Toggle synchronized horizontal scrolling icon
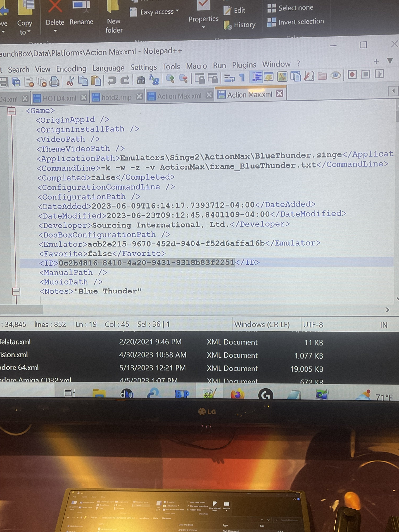The height and width of the screenshot is (532, 399). 213,78
